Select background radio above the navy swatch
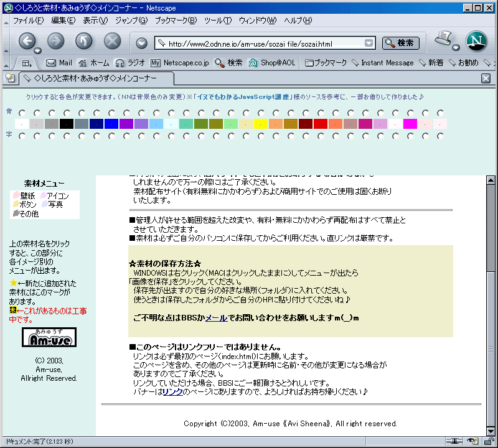The height and width of the screenshot is (448, 498). [x=96, y=113]
